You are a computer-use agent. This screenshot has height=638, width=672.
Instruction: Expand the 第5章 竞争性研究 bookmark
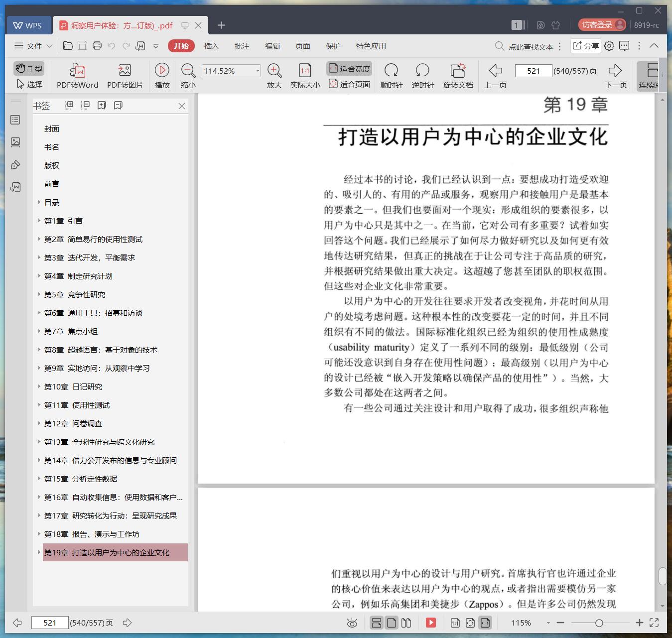tap(39, 294)
